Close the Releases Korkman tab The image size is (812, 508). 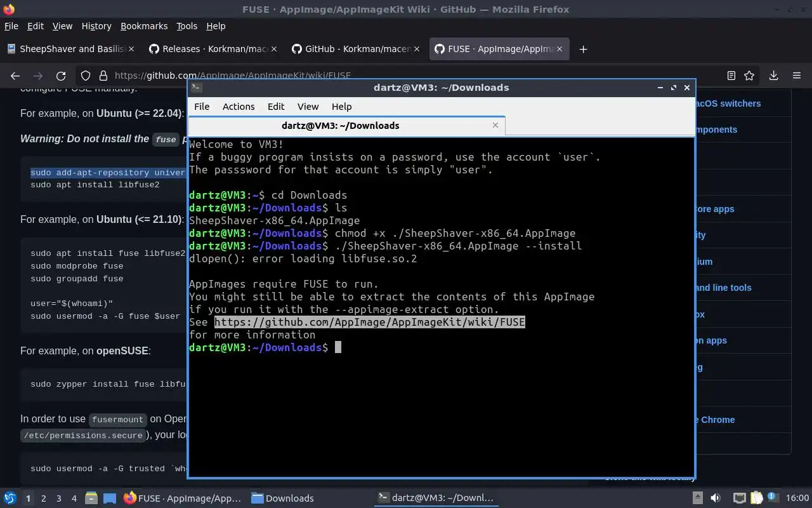click(274, 49)
